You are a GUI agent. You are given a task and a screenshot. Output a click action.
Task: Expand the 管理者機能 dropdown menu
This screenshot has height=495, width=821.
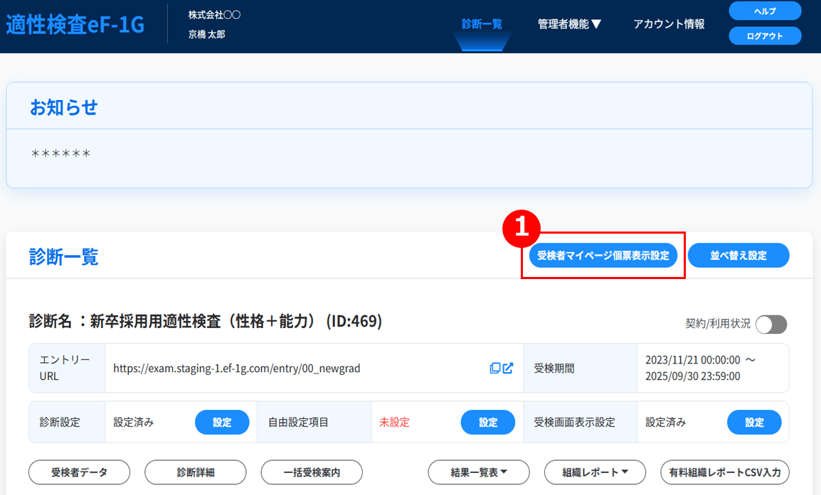click(x=569, y=24)
